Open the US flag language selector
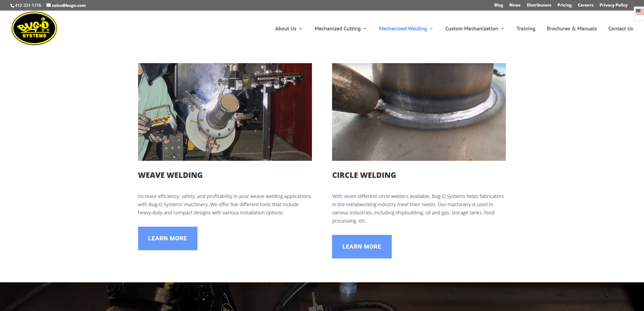The height and width of the screenshot is (311, 644). (x=640, y=12)
